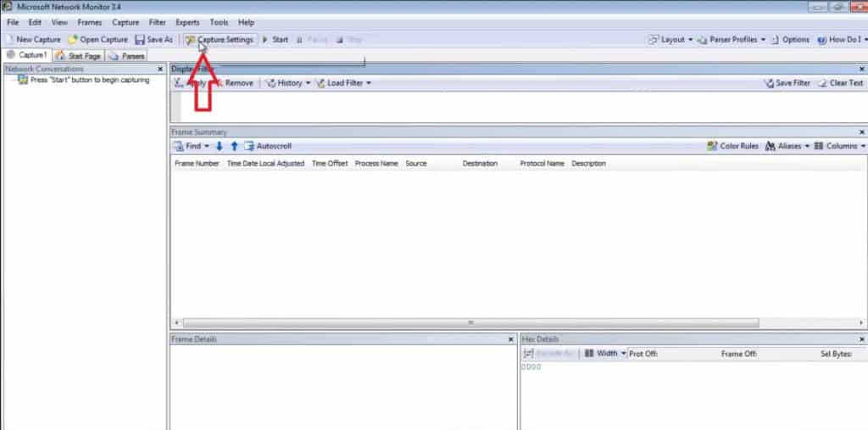
Task: Close the Frame Details pane
Action: click(511, 339)
